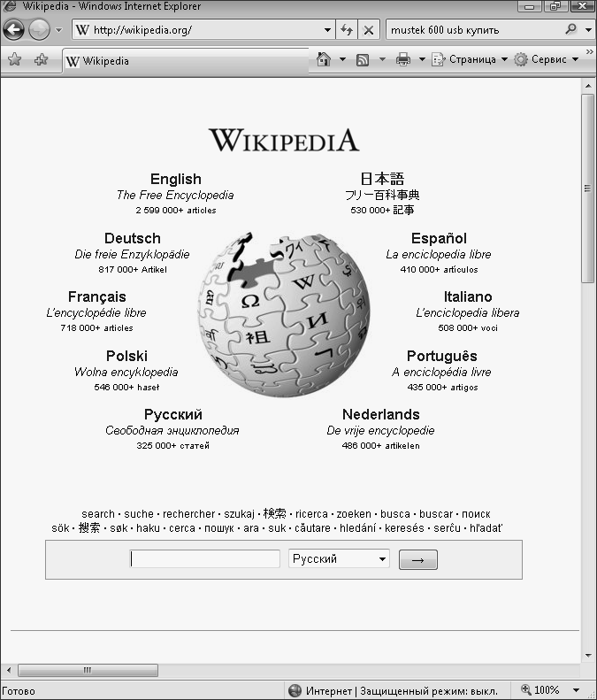Expand the address bar history dropdown
Viewport: 597px width, 700px height.
tap(327, 30)
